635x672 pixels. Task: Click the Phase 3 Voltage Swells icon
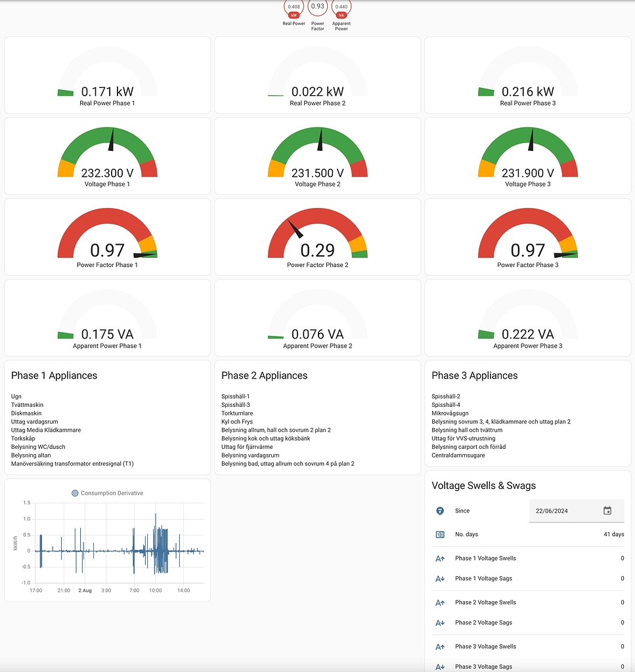click(439, 646)
